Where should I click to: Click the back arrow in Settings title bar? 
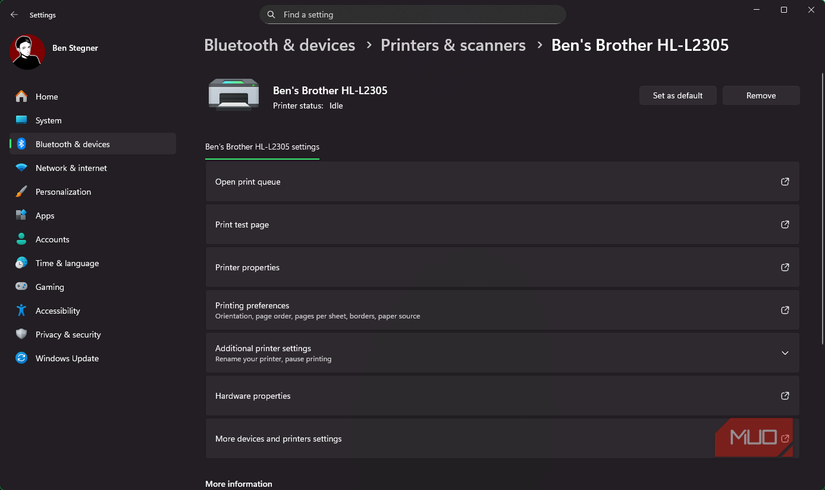pyautogui.click(x=14, y=15)
